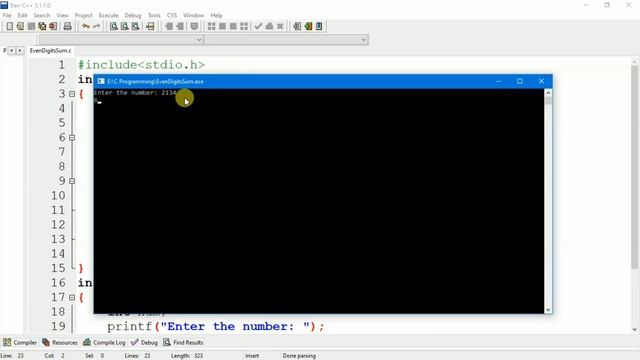This screenshot has height=360, width=640.
Task: Click the Save All toolbar icon
Action: click(42, 26)
